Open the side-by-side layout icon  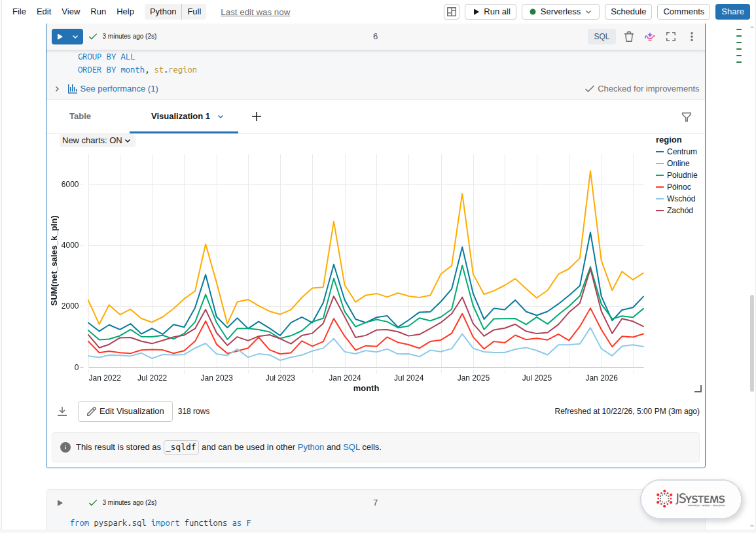coord(451,12)
